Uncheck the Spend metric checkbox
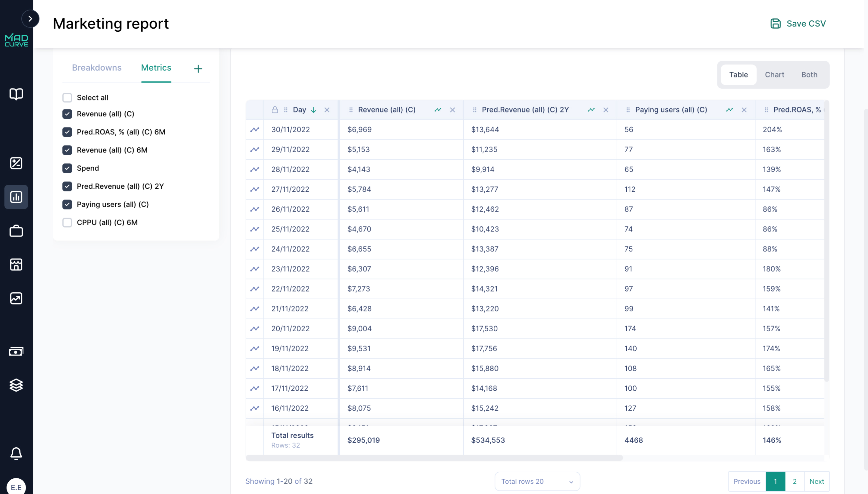This screenshot has height=494, width=868. click(x=67, y=168)
